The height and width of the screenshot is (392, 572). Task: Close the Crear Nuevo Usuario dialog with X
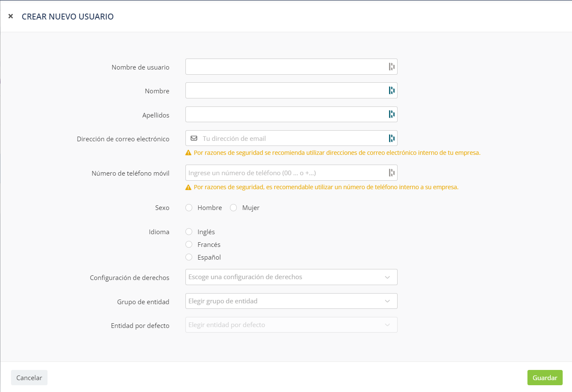click(x=11, y=16)
